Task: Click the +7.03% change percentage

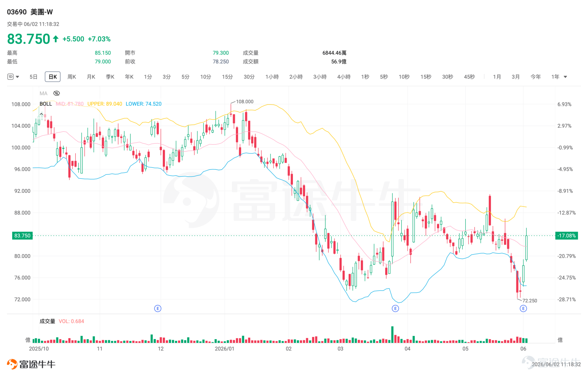Action: (99, 39)
